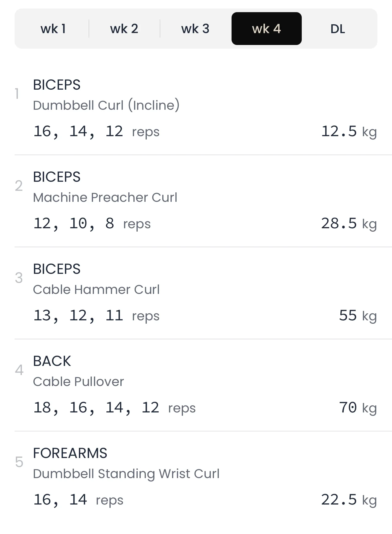Click the 55 kg weight value
392x534 pixels.
point(358,316)
